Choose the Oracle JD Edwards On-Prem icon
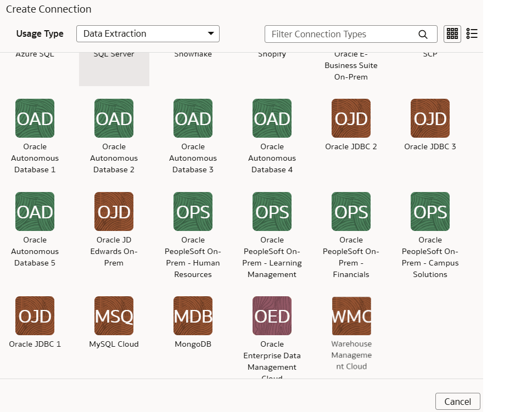The image size is (532, 412). (x=114, y=211)
